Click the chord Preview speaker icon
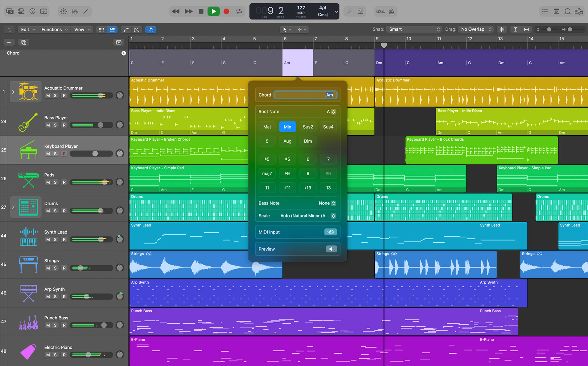Viewport: 588px width, 366px height. tap(331, 249)
